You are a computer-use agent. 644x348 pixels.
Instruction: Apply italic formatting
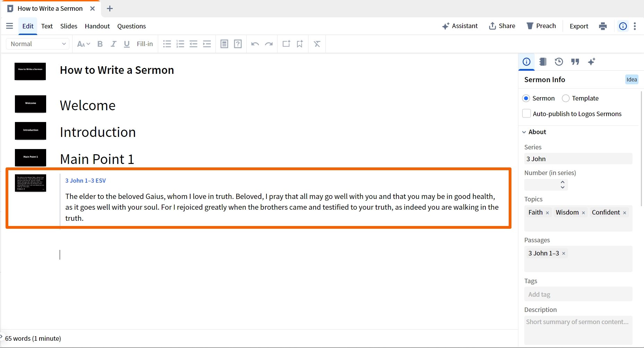tap(113, 44)
